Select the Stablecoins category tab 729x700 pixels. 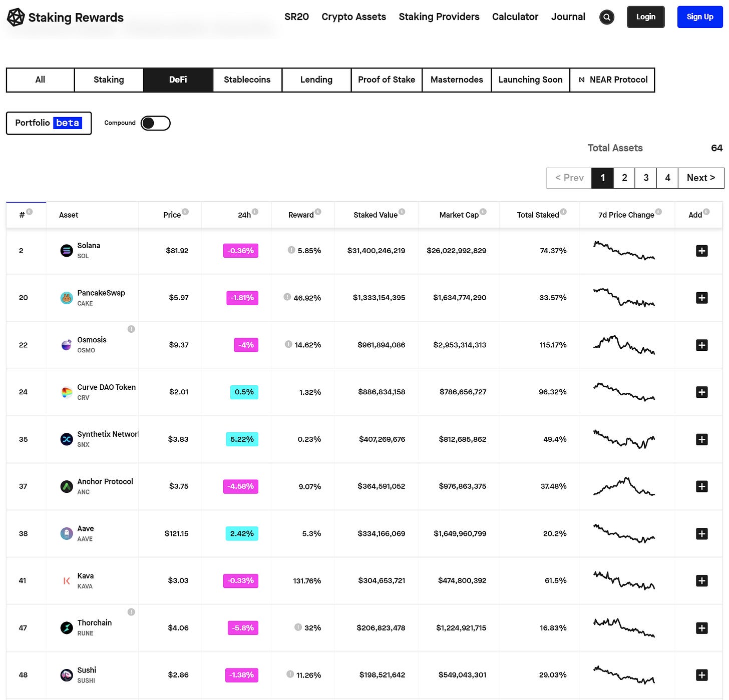pos(247,80)
